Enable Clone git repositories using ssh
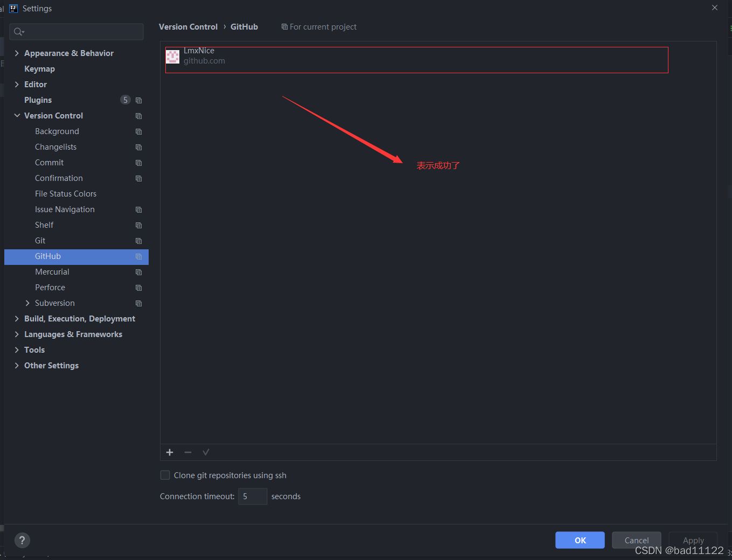Image resolution: width=732 pixels, height=560 pixels. tap(165, 475)
